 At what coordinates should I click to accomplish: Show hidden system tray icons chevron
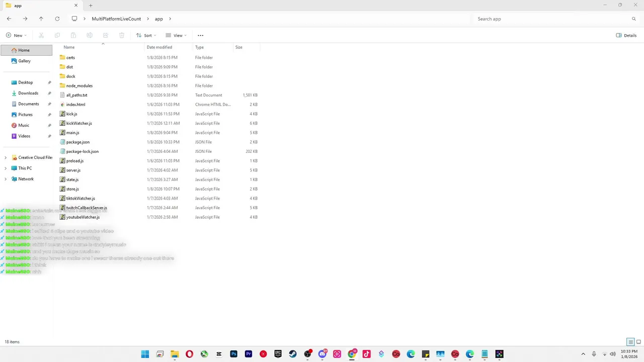click(x=583, y=354)
